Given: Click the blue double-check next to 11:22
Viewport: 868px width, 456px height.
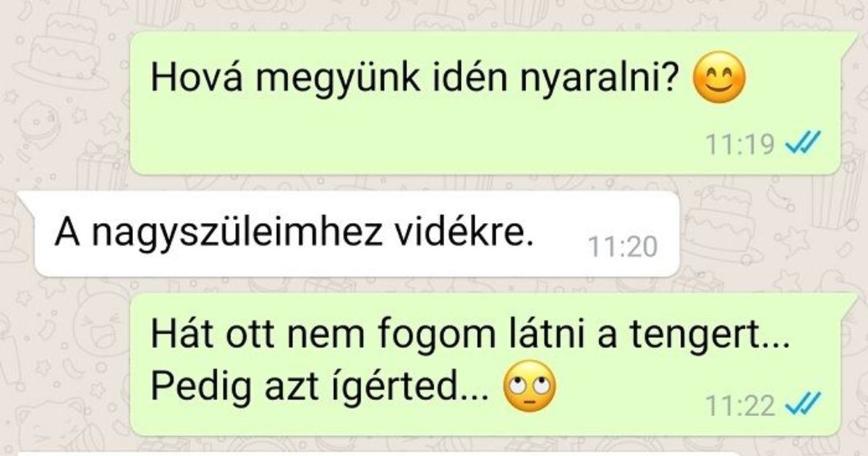Looking at the screenshot, I should point(802,405).
